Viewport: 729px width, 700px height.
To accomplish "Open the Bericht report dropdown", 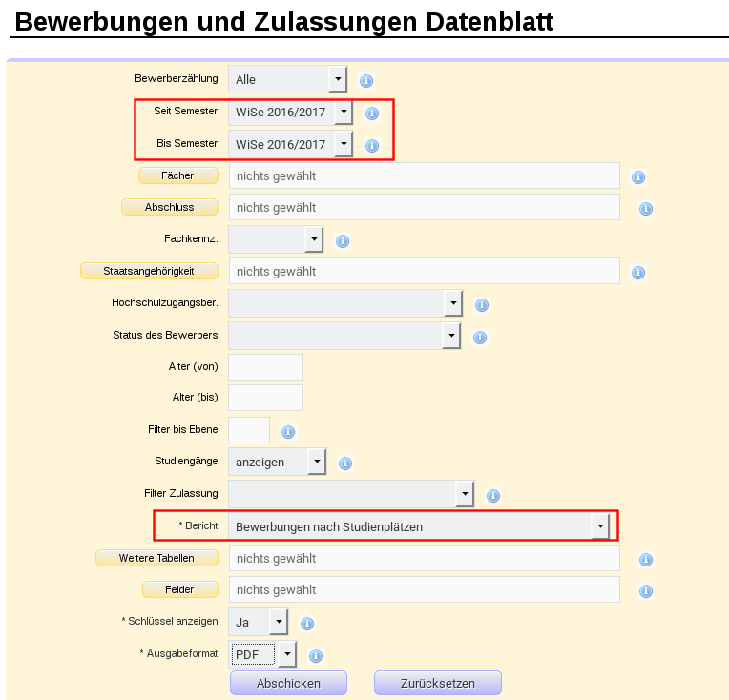I will 418,526.
